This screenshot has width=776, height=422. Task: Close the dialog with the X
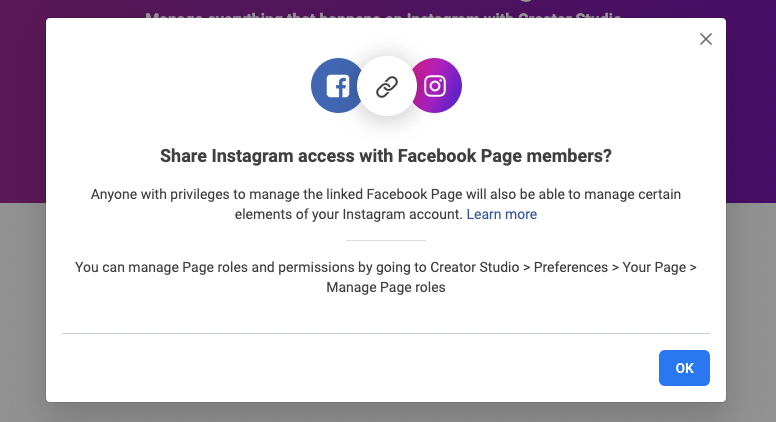pos(706,39)
